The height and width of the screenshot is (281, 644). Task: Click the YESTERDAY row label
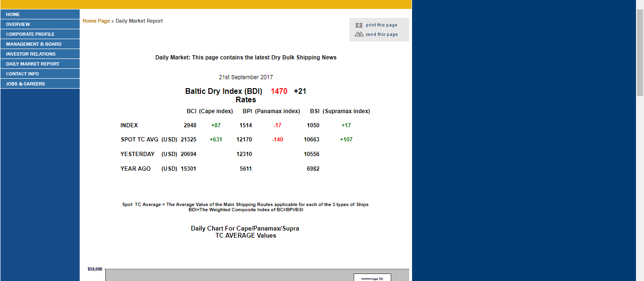click(x=138, y=154)
